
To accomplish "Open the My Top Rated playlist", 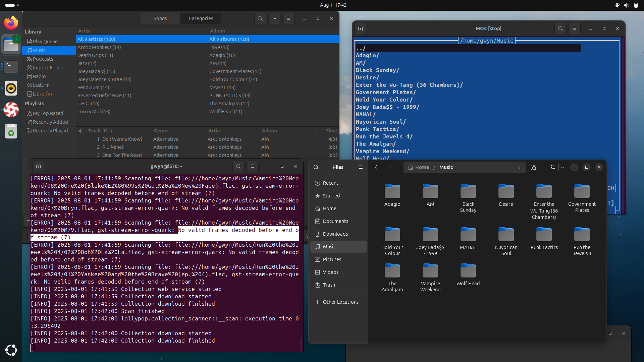I will (x=49, y=113).
